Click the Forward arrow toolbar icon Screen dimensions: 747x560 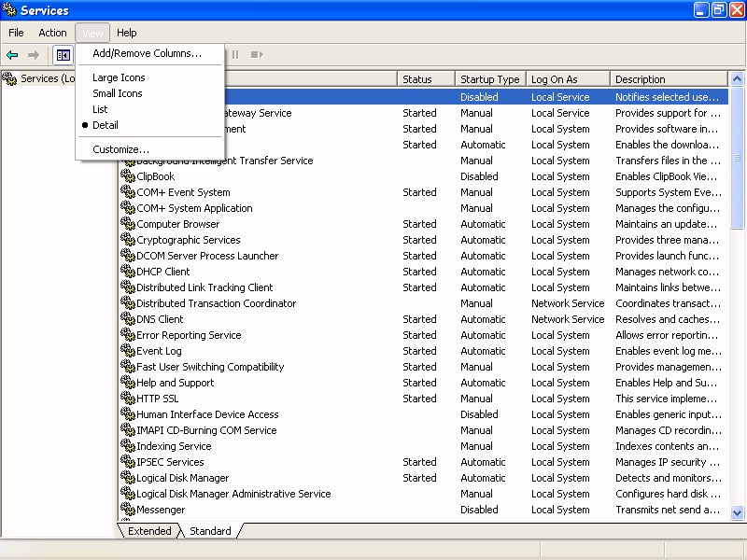(x=34, y=55)
